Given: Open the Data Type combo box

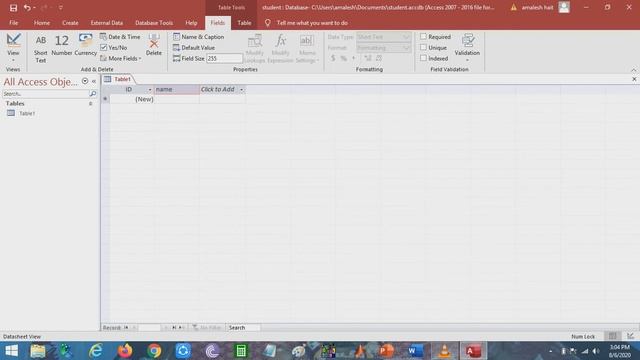Looking at the screenshot, I should tap(383, 37).
